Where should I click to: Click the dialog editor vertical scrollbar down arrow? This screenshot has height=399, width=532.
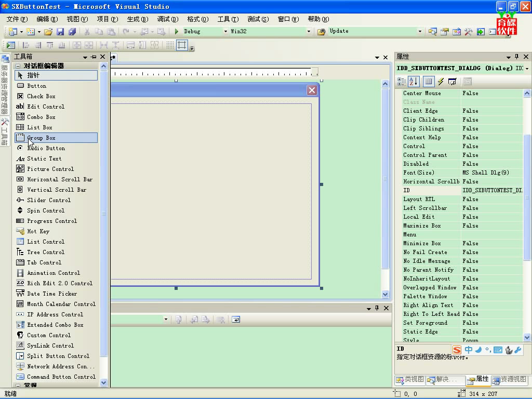point(385,294)
